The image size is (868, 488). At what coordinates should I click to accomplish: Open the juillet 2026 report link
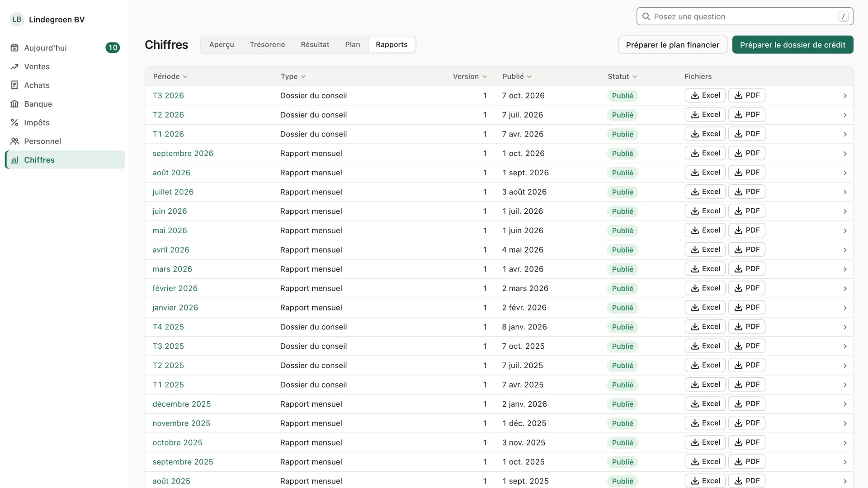click(x=173, y=192)
